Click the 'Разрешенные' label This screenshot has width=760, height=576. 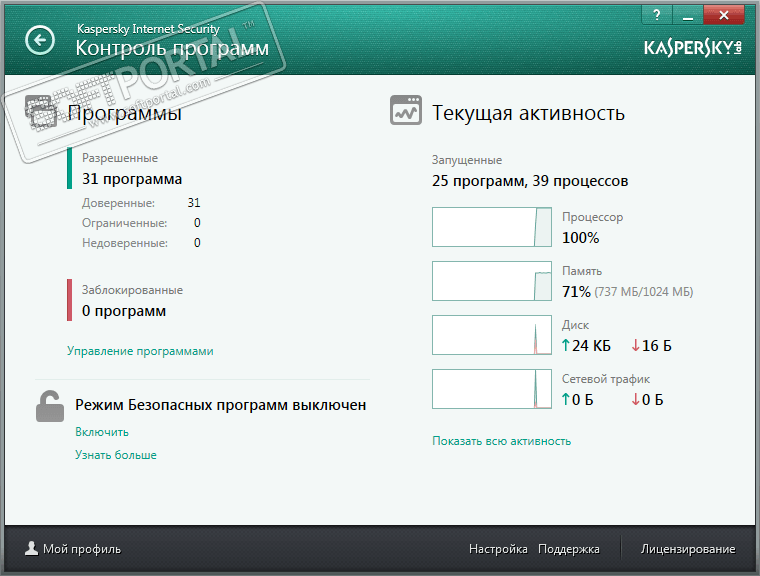[120, 158]
